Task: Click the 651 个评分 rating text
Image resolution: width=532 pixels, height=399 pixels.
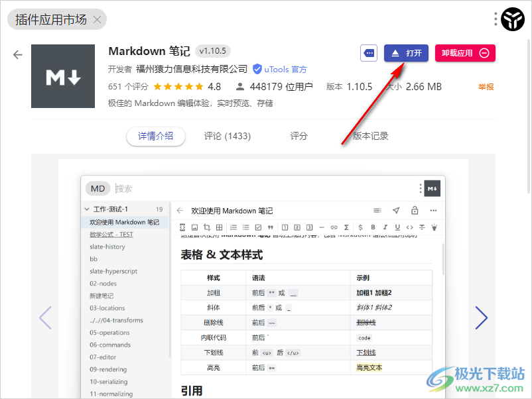Action: coord(128,87)
